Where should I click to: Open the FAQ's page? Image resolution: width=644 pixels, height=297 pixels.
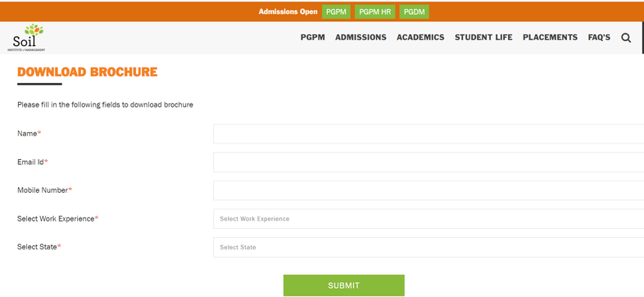599,38
